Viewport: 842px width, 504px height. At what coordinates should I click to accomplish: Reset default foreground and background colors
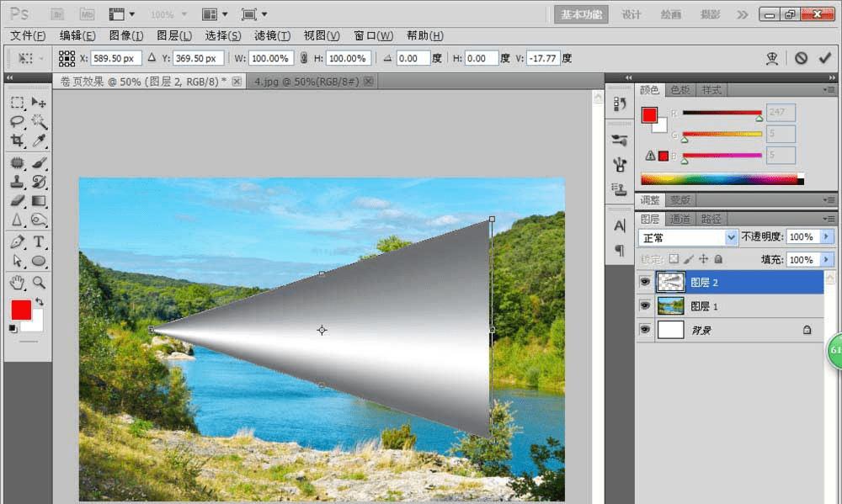click(13, 328)
